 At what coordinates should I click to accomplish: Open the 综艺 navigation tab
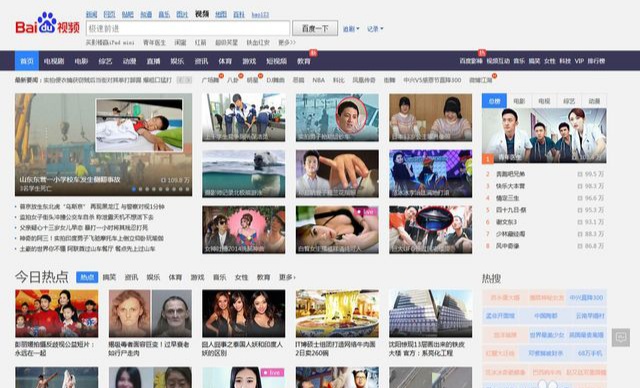pos(105,61)
